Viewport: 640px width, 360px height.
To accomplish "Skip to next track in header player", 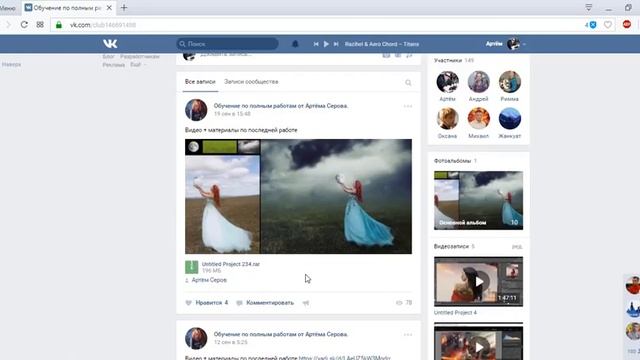I will [336, 44].
